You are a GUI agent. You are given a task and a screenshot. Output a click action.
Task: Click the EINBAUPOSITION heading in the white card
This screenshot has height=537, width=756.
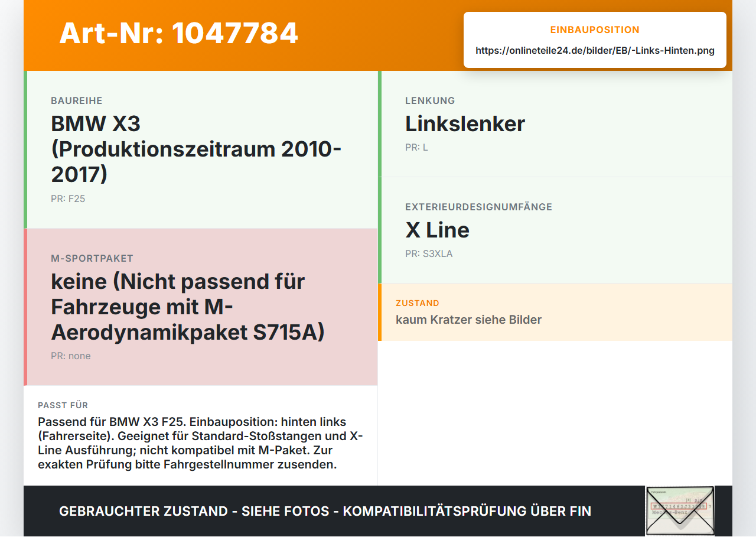point(595,30)
